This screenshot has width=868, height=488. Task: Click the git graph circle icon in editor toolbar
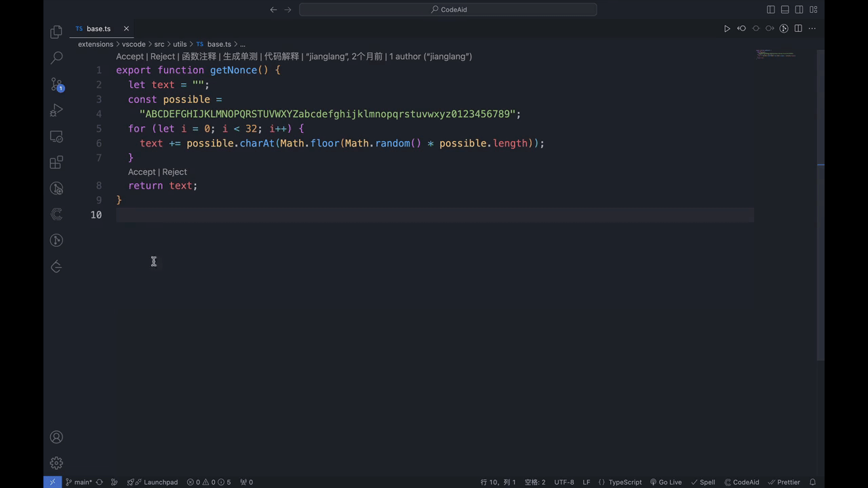click(784, 28)
